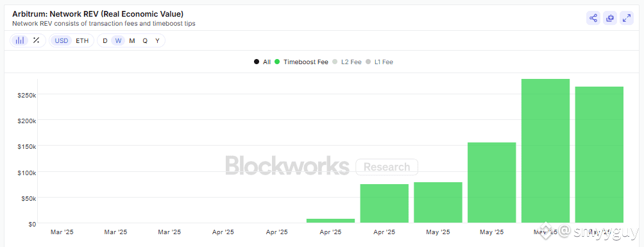This screenshot has height=247, width=644.
Task: Click the tallest bar near $275k
Action: [x=545, y=151]
